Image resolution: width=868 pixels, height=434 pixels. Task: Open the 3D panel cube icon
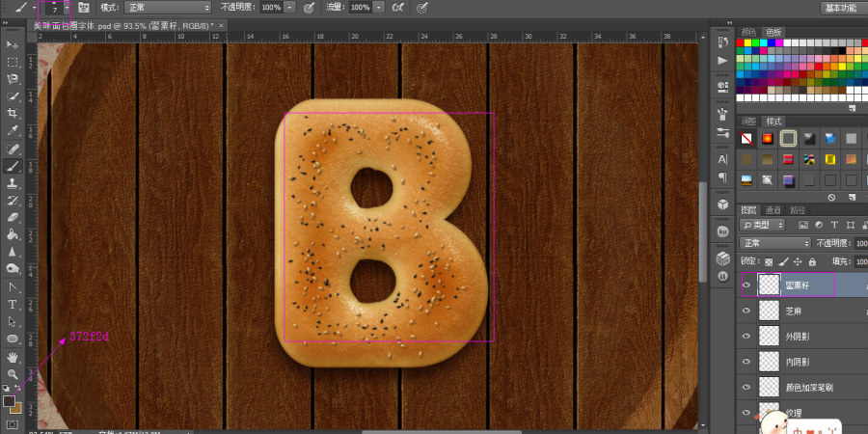[x=722, y=204]
